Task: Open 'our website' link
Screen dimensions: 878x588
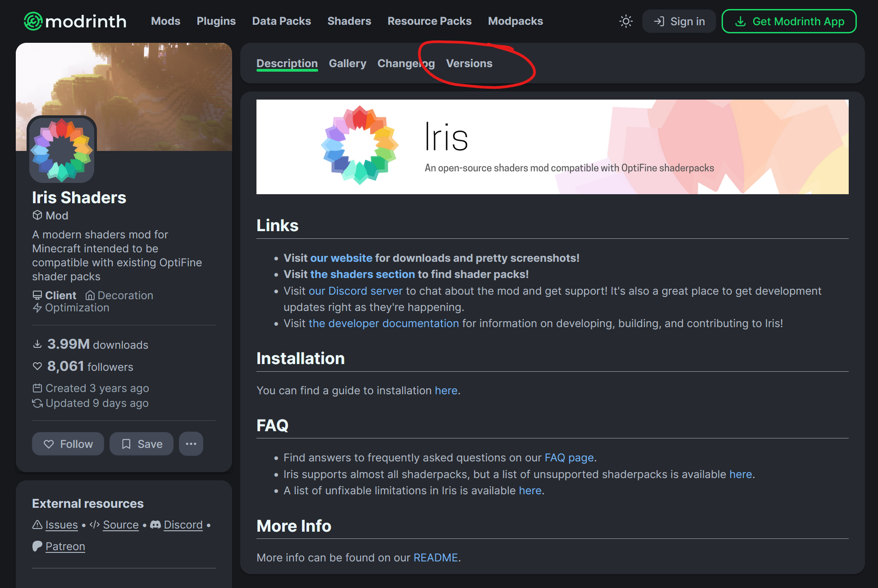Action: [x=341, y=258]
